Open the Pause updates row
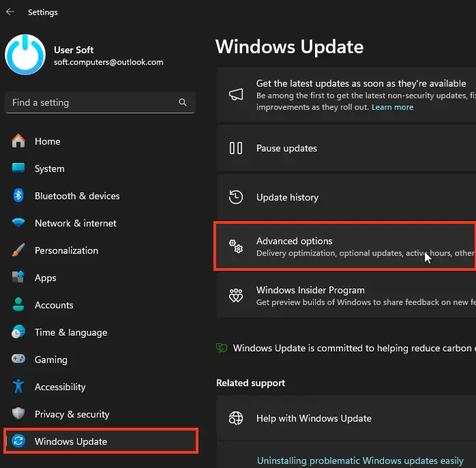The width and height of the screenshot is (476, 468). 286,148
